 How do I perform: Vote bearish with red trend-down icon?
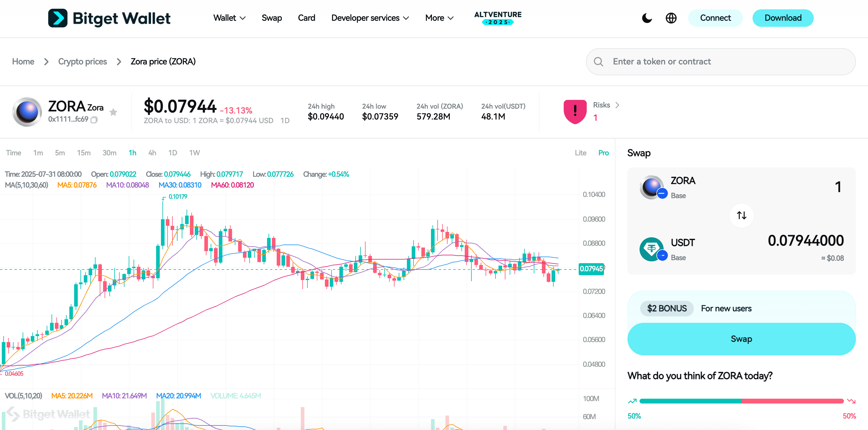click(x=851, y=401)
